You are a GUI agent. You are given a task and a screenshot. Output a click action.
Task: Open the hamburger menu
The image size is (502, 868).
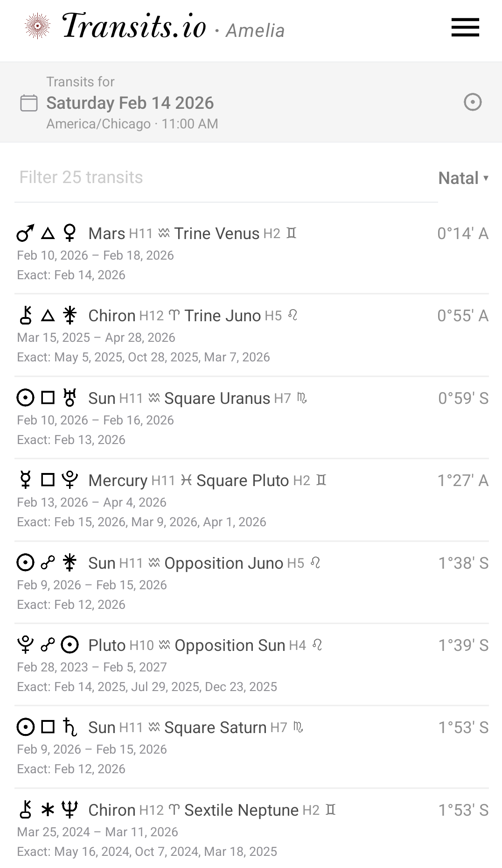pos(465,27)
